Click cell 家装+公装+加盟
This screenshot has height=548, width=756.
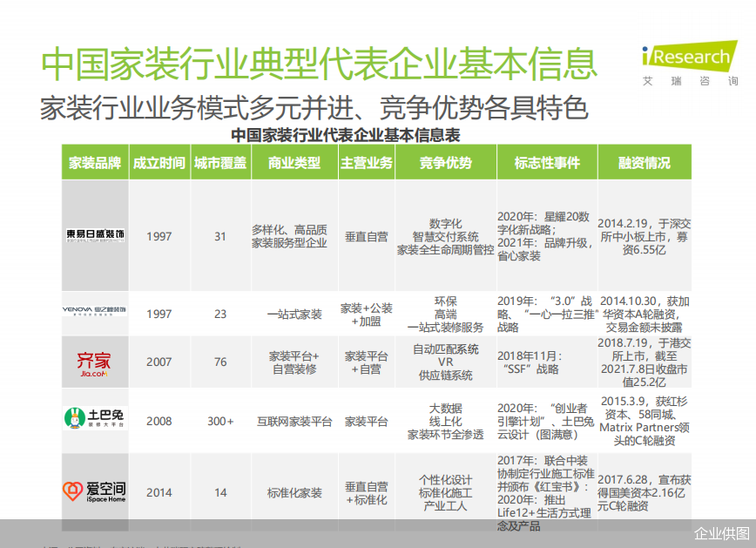367,315
